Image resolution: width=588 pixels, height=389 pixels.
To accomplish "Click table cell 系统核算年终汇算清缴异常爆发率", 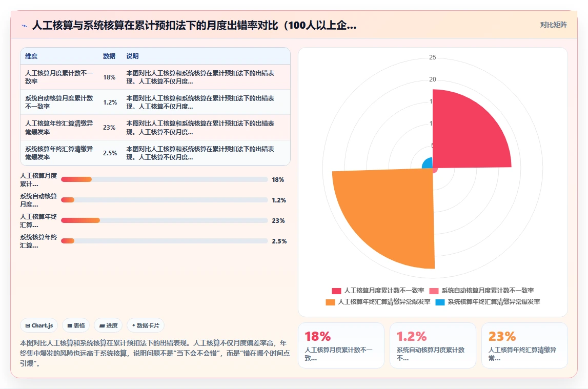I will (x=59, y=153).
